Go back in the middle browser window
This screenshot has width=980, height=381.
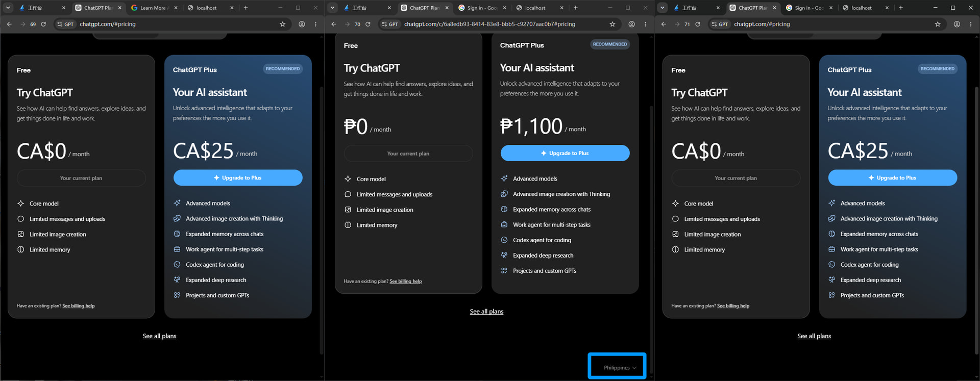click(334, 24)
